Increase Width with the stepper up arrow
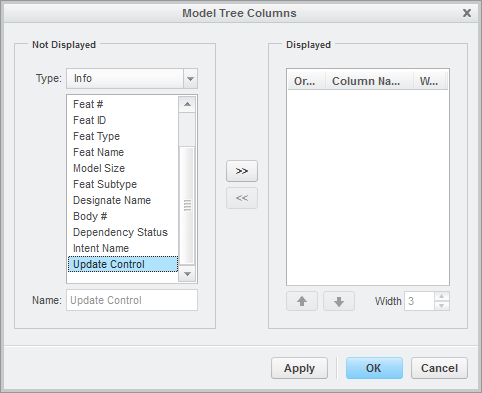Viewport: 482px width, 393px height. click(442, 296)
